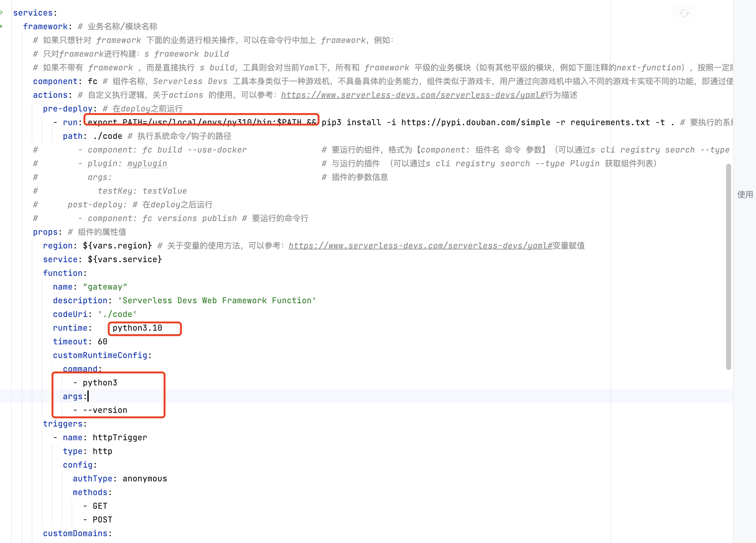This screenshot has height=543, width=756.
Task: Click the "GET" method item
Action: [100, 506]
